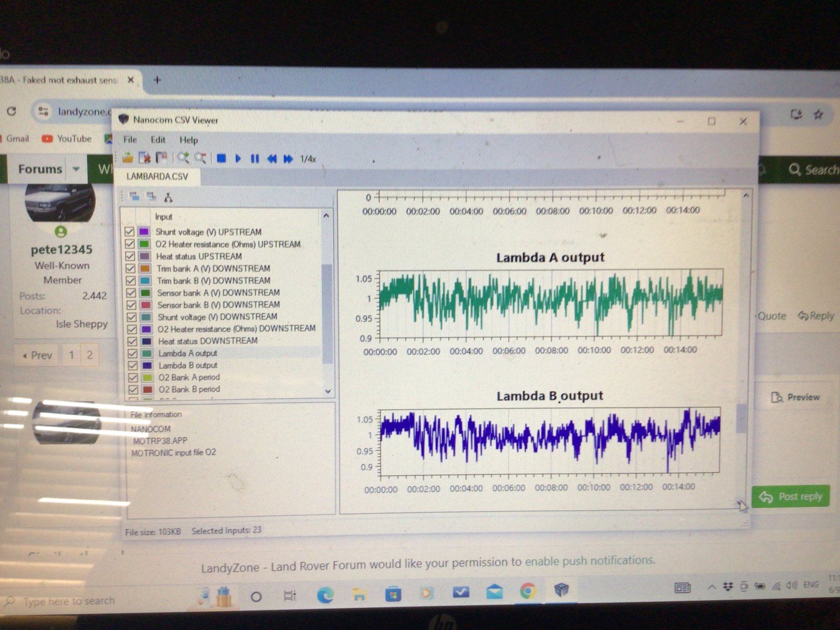
Task: Click the Quote link in the forum post
Action: tap(771, 316)
